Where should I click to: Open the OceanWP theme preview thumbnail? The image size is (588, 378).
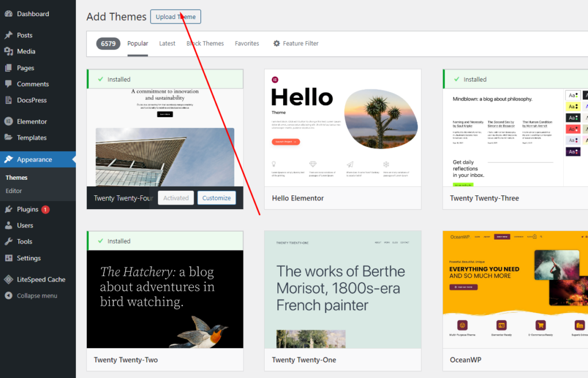pos(515,290)
